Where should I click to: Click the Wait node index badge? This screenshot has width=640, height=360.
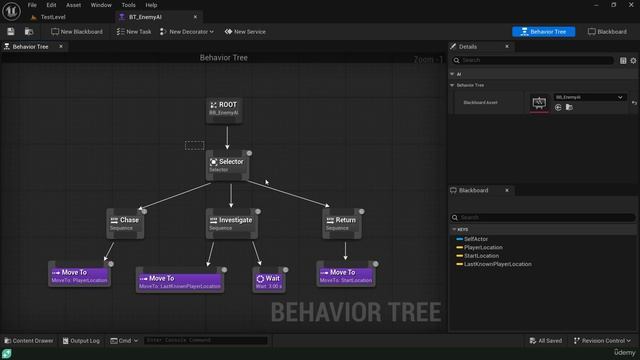pyautogui.click(x=286, y=270)
